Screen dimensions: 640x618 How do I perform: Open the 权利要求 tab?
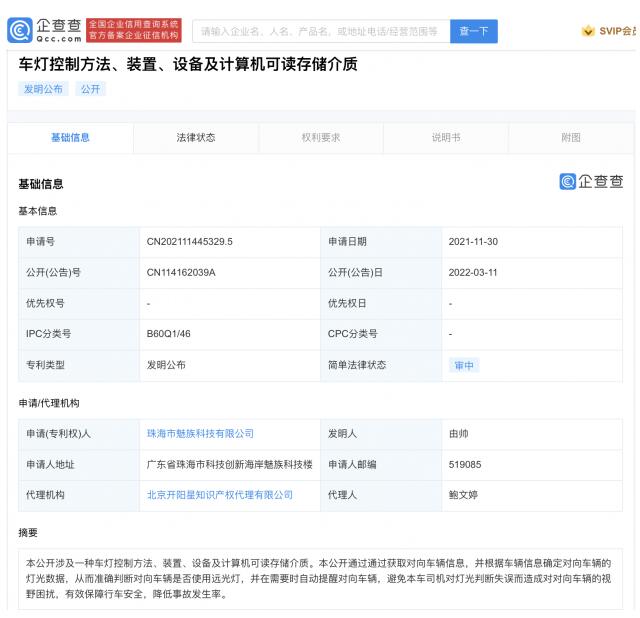321,138
